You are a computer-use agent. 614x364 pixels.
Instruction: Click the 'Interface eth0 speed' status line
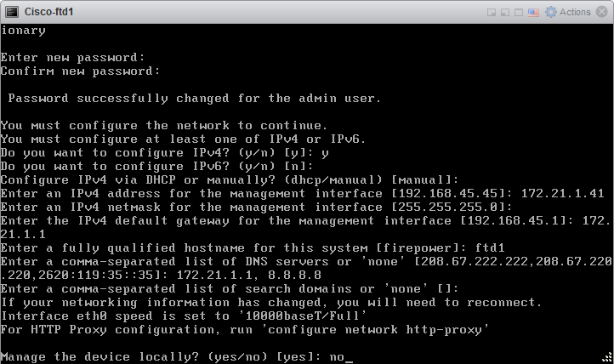coord(183,316)
